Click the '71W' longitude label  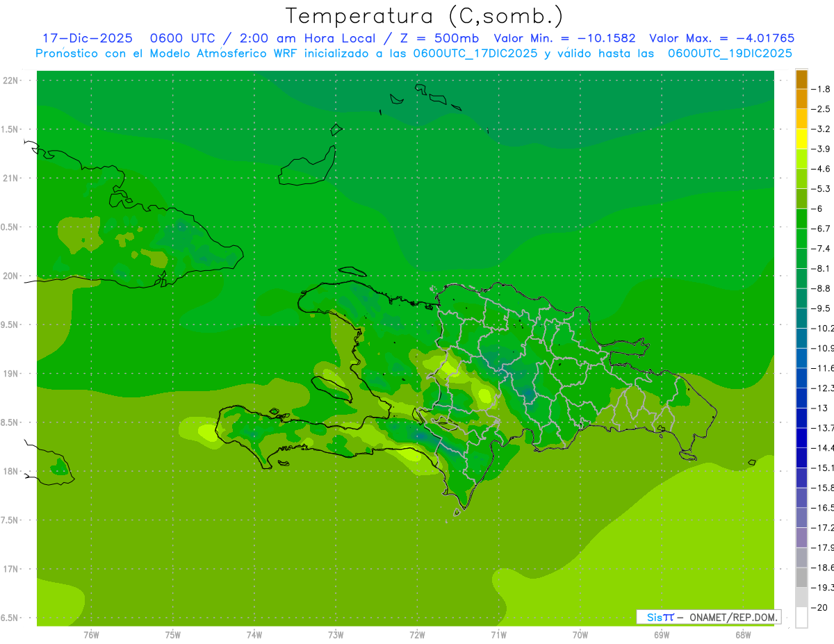[x=498, y=635]
